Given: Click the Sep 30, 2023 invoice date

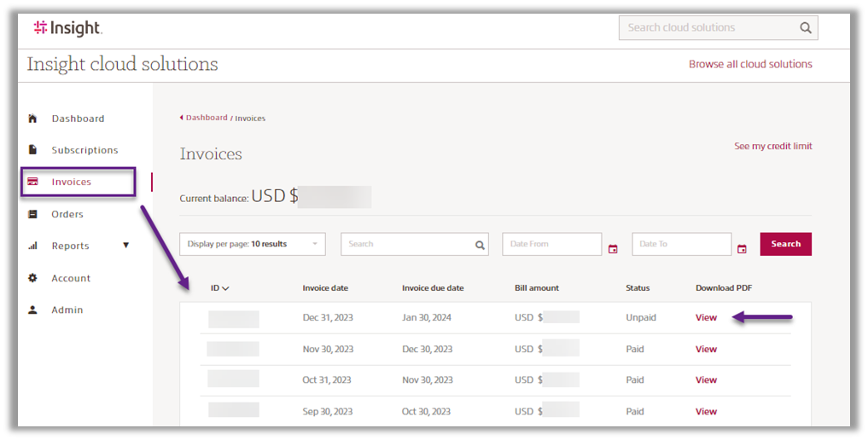Looking at the screenshot, I should click(327, 411).
